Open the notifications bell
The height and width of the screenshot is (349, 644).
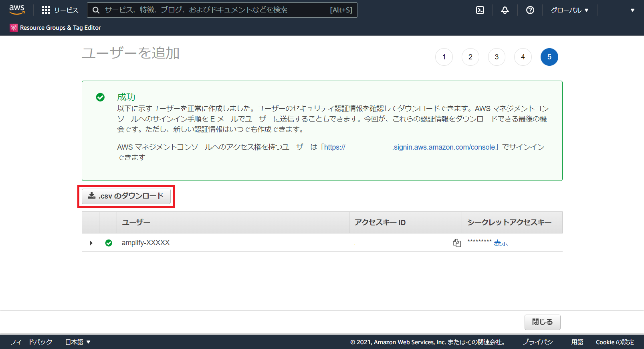505,10
